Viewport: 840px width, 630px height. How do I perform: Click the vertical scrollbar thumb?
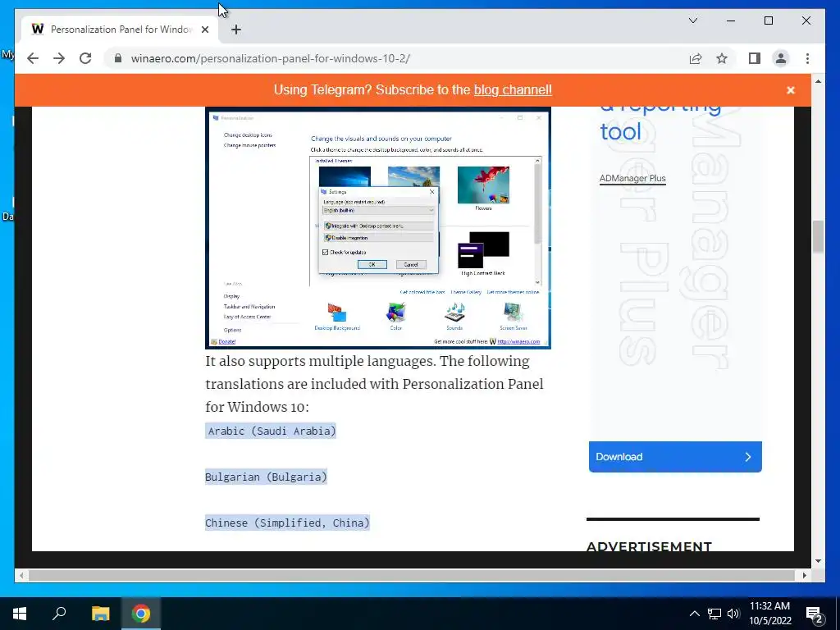point(818,236)
